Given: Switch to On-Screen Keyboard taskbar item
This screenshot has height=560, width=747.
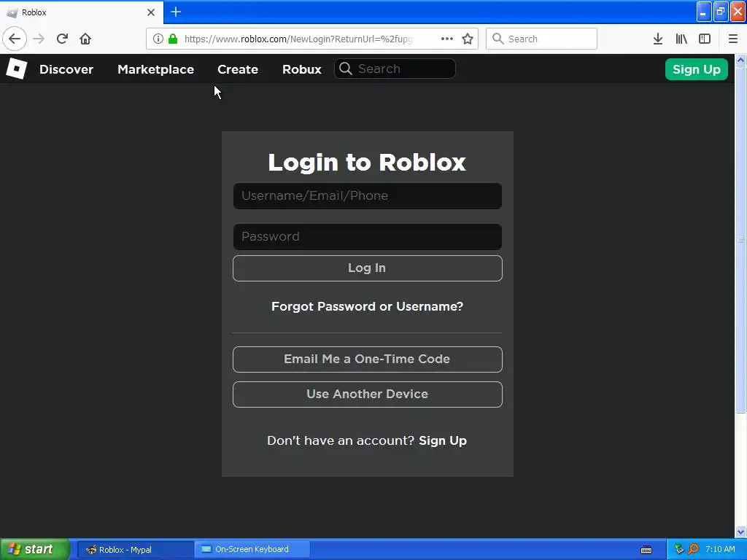Looking at the screenshot, I should tap(252, 549).
